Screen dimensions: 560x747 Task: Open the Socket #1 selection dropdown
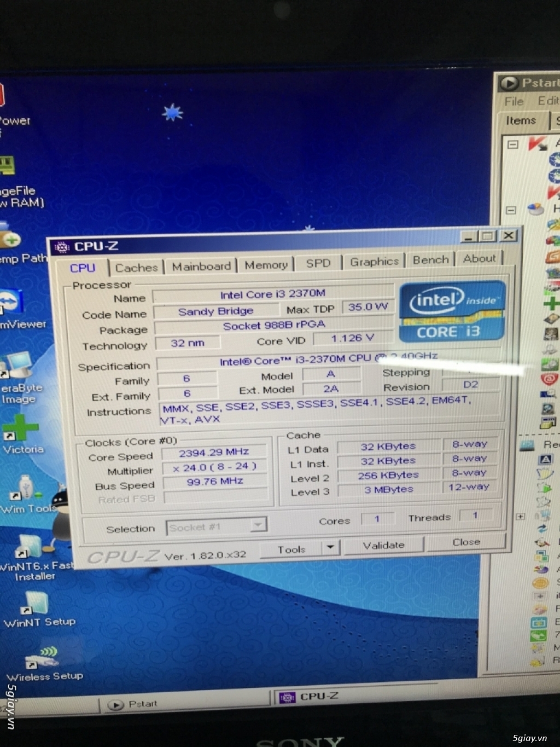(257, 525)
